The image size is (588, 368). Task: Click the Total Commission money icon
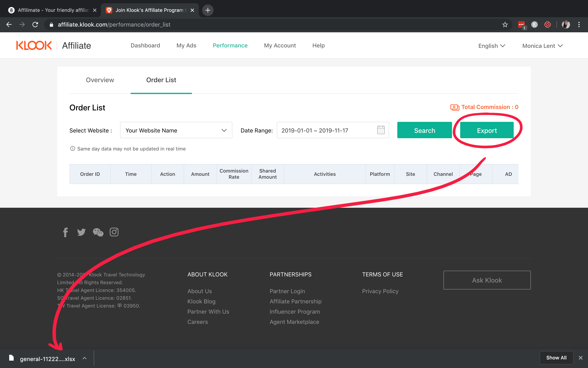pyautogui.click(x=455, y=107)
